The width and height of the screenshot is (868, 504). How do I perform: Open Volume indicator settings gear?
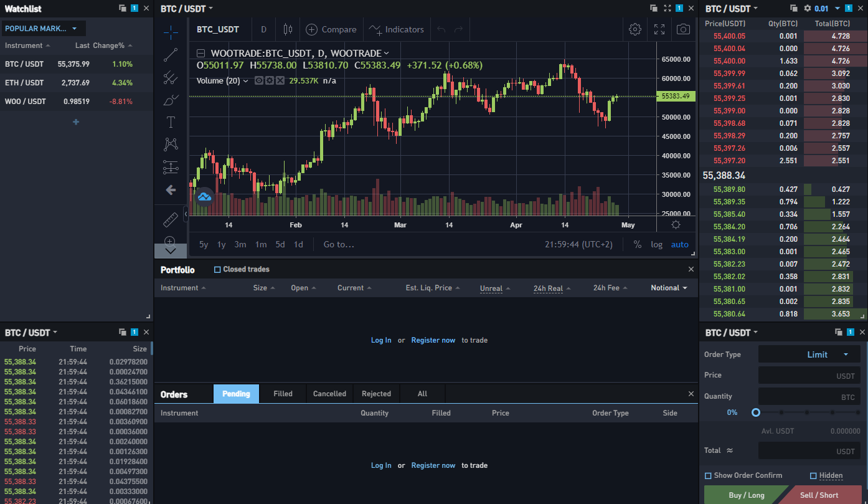pos(270,80)
